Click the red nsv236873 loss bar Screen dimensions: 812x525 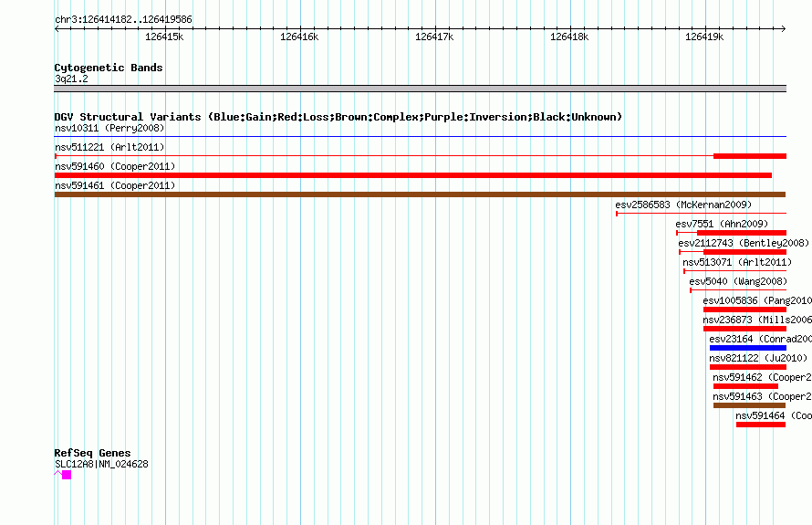pyautogui.click(x=744, y=329)
